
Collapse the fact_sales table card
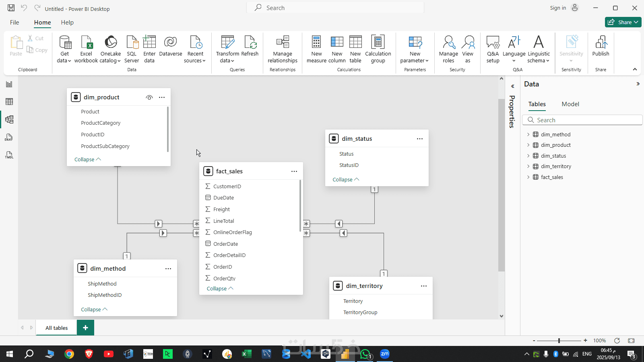coord(220,288)
